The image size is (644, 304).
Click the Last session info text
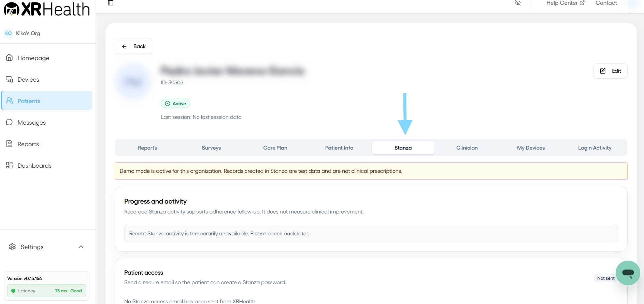[x=201, y=117]
